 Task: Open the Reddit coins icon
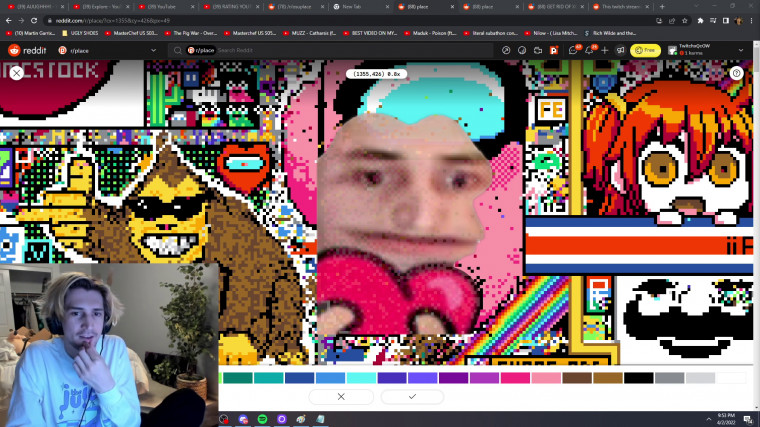[522, 50]
